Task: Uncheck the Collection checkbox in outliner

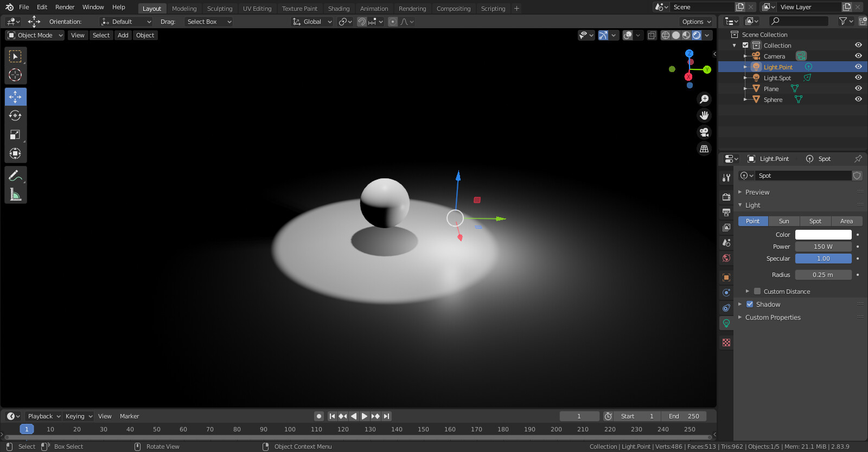Action: click(745, 45)
